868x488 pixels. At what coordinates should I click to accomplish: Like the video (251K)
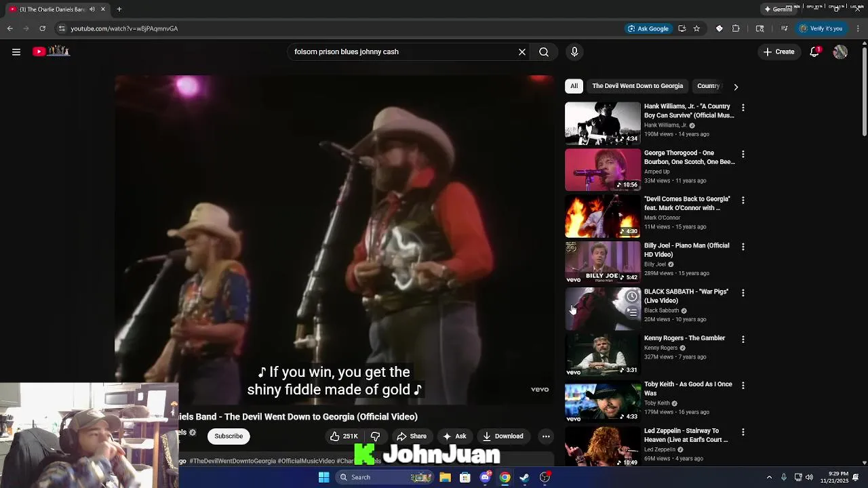tap(344, 436)
